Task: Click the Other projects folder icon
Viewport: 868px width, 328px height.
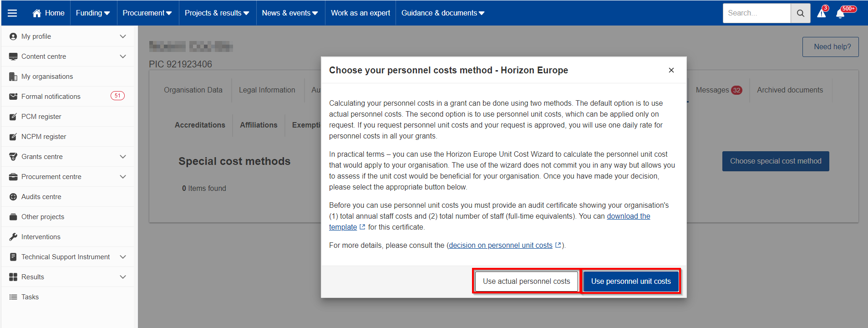Action: [13, 217]
